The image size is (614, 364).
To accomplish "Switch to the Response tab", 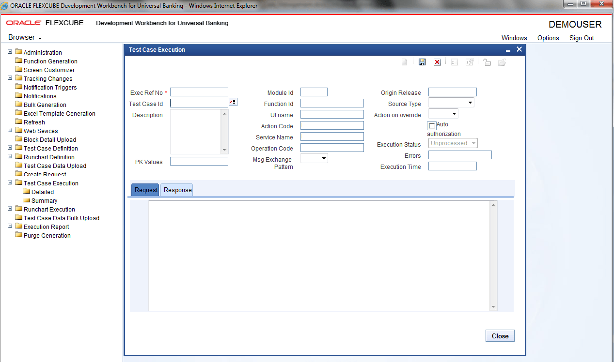I will pos(177,190).
